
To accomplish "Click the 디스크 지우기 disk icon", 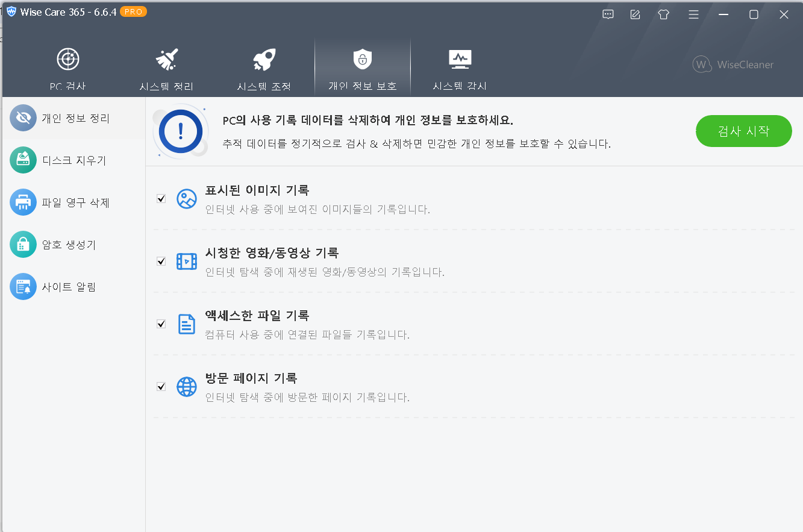I will pyautogui.click(x=23, y=160).
